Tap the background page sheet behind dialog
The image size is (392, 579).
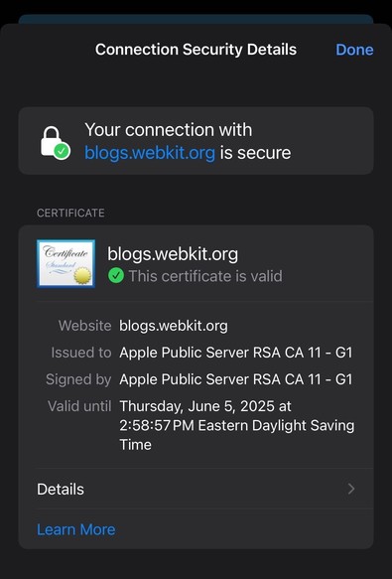coord(196,19)
